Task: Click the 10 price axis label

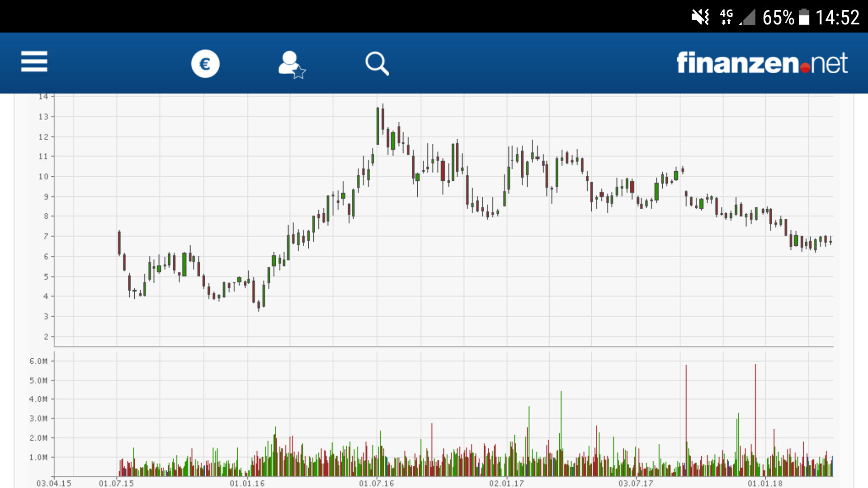Action: [x=43, y=176]
